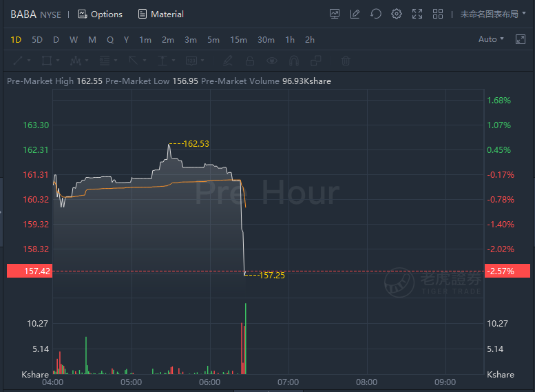Switch to 3m interval
535x392 pixels.
[191, 39]
